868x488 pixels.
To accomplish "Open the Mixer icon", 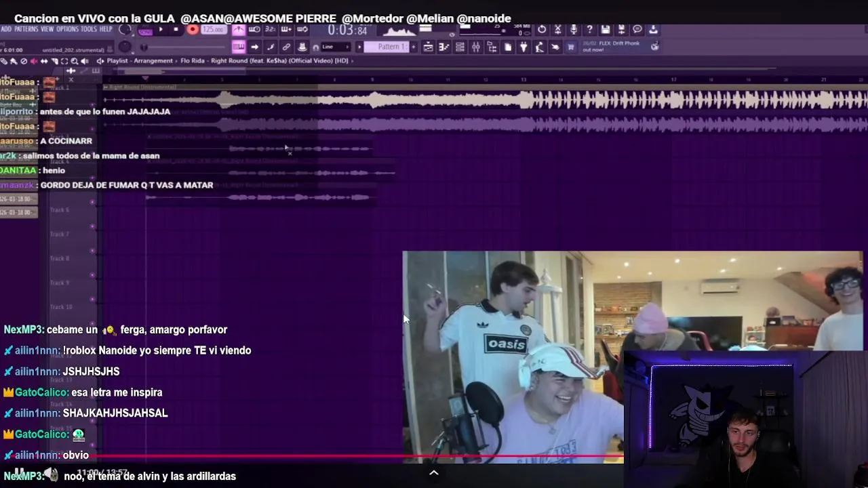I will click(476, 47).
